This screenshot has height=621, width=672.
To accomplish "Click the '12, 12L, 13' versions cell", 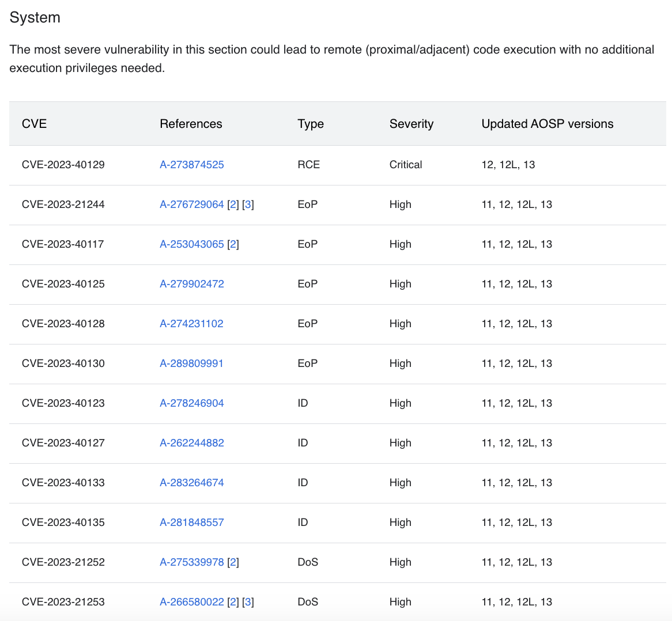I will (508, 165).
